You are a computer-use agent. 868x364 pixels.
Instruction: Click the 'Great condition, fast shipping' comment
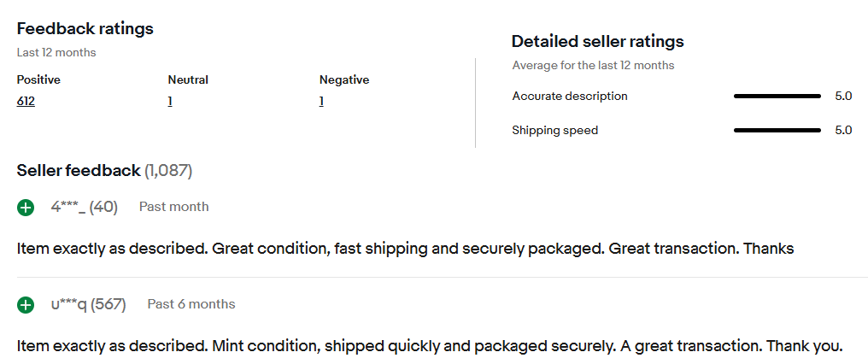(405, 250)
